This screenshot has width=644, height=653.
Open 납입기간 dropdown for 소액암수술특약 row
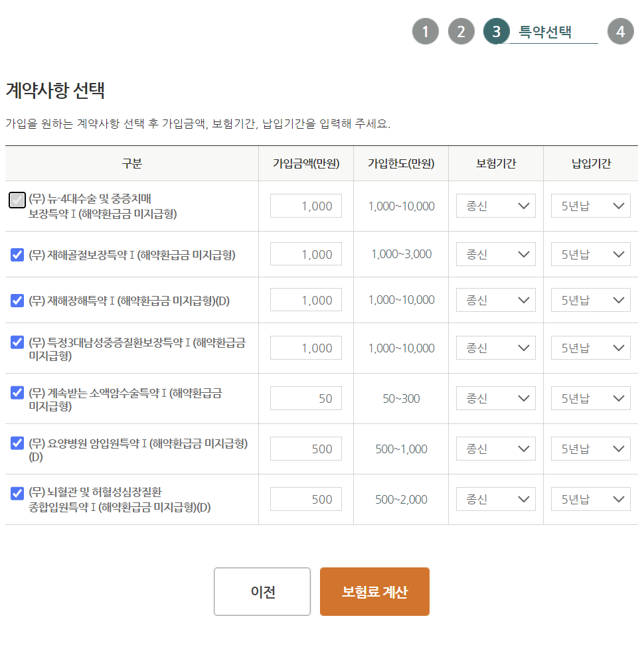click(x=591, y=398)
